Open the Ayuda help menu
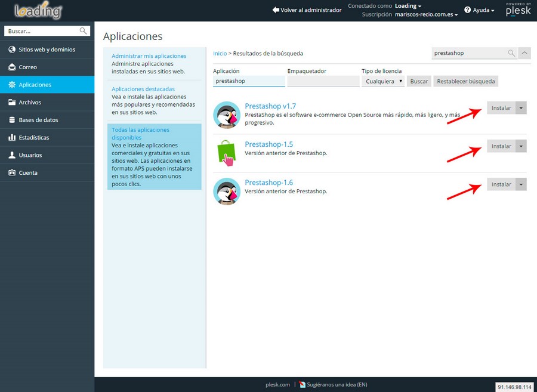This screenshot has height=392, width=537. [480, 10]
